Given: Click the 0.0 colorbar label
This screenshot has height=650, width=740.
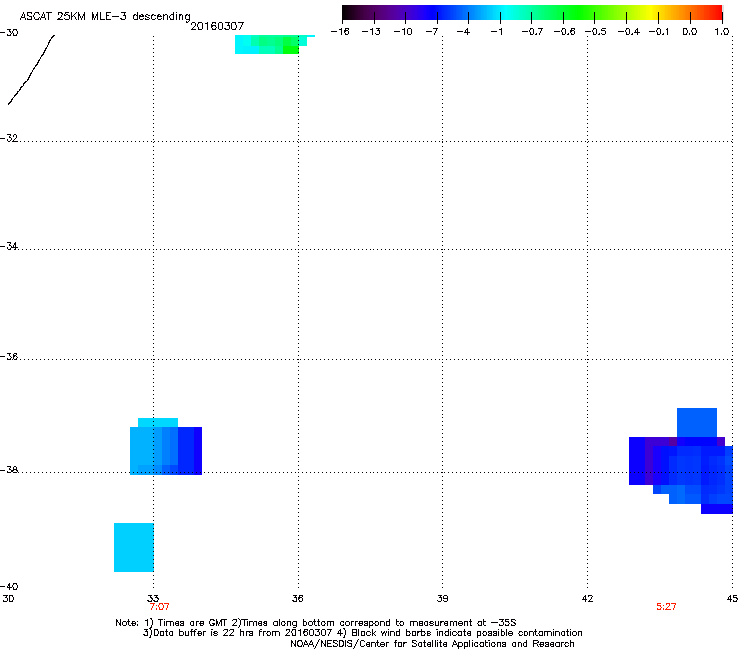Looking at the screenshot, I should click(690, 32).
